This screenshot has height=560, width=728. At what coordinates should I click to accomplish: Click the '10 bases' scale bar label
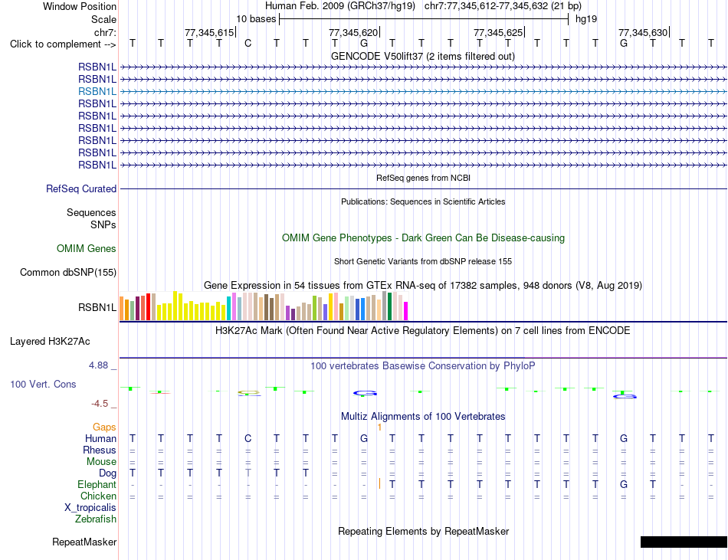[x=256, y=19]
